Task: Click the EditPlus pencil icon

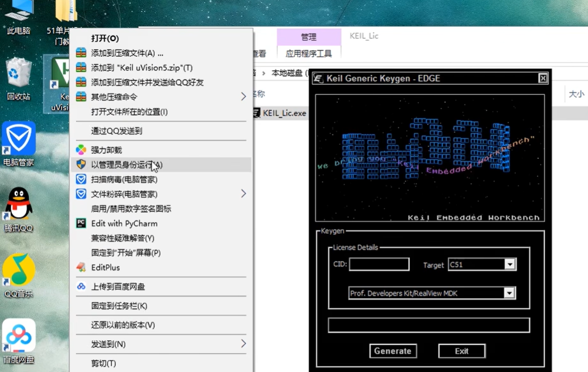Action: 81,267
